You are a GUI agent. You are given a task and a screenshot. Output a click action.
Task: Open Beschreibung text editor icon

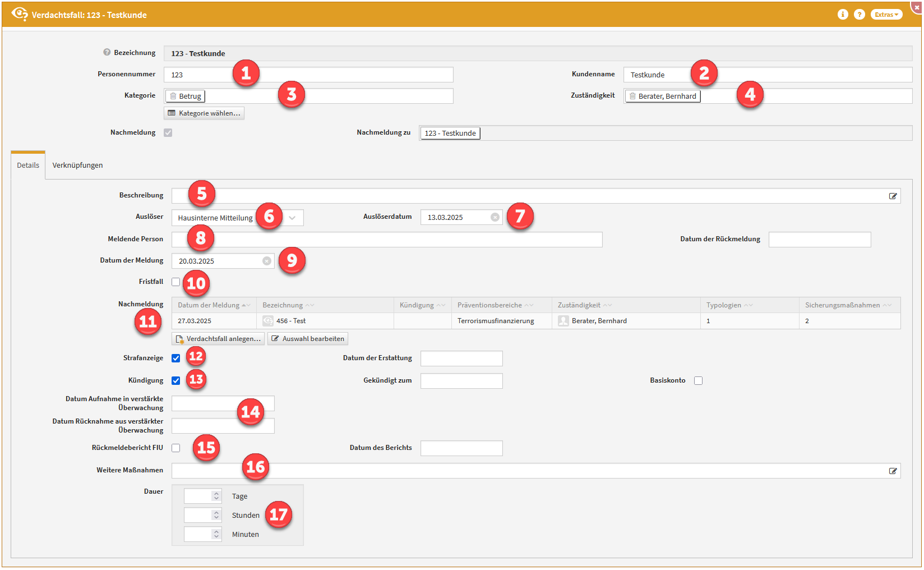[x=893, y=196]
